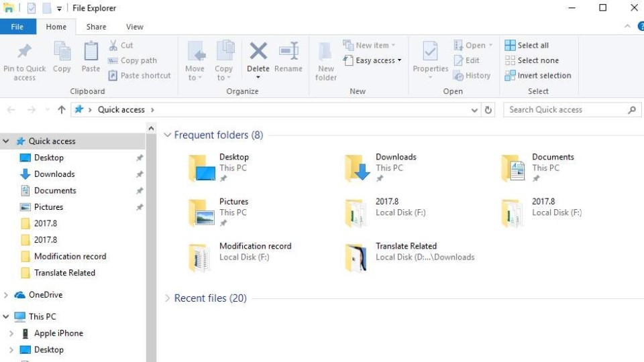644x362 pixels.
Task: Switch to the Share ribbon tab
Action: click(x=96, y=27)
